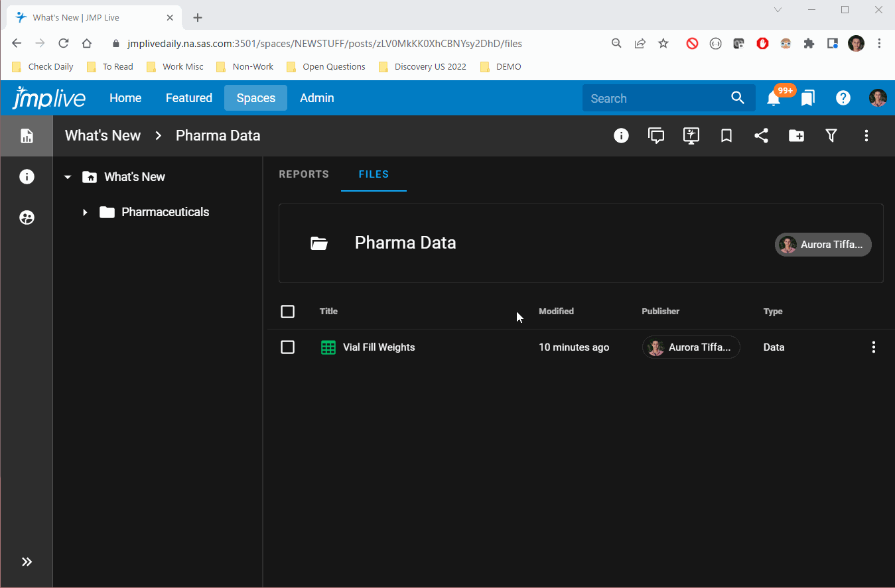The width and height of the screenshot is (895, 588).
Task: Open the filter icon
Action: (x=831, y=136)
